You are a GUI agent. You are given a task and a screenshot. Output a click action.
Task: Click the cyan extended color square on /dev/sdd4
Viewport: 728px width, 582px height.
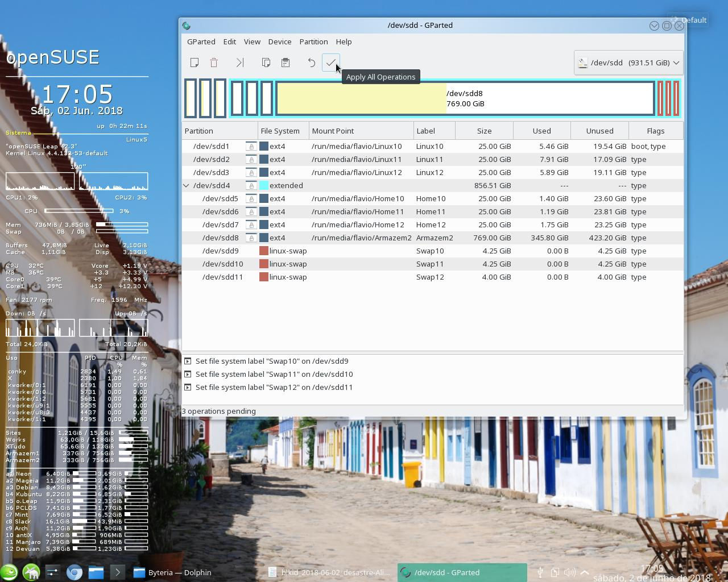[x=264, y=185]
